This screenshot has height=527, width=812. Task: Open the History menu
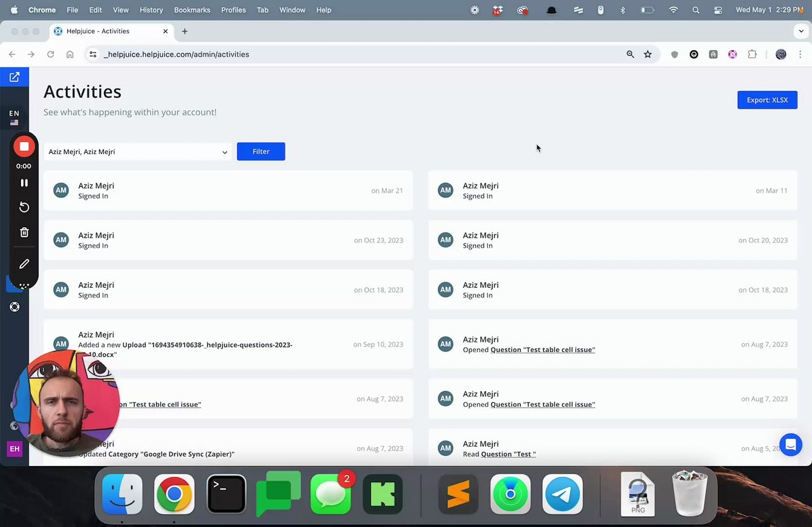click(151, 10)
